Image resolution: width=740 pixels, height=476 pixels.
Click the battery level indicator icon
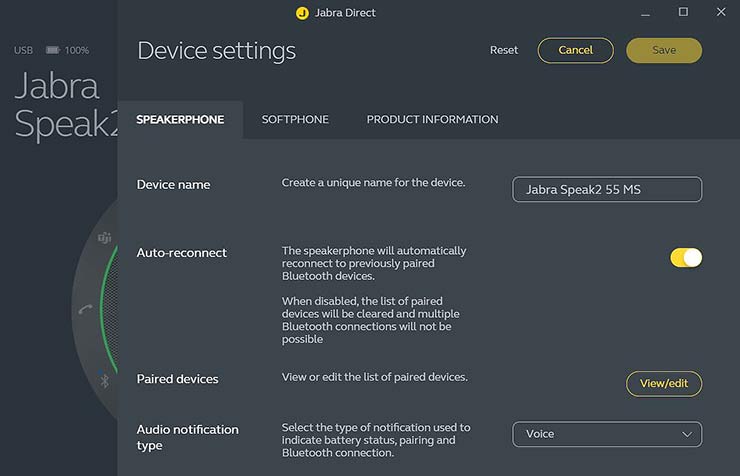click(52, 50)
